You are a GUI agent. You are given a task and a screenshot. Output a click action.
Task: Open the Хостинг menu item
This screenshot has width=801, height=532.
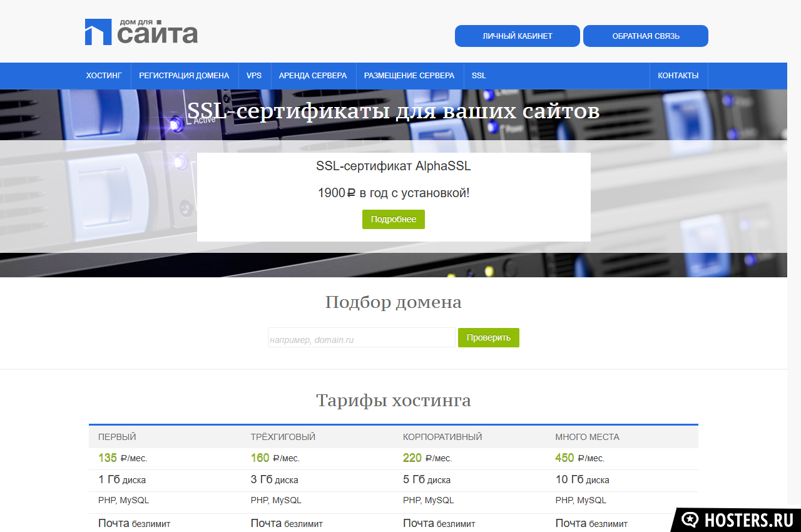pyautogui.click(x=104, y=76)
